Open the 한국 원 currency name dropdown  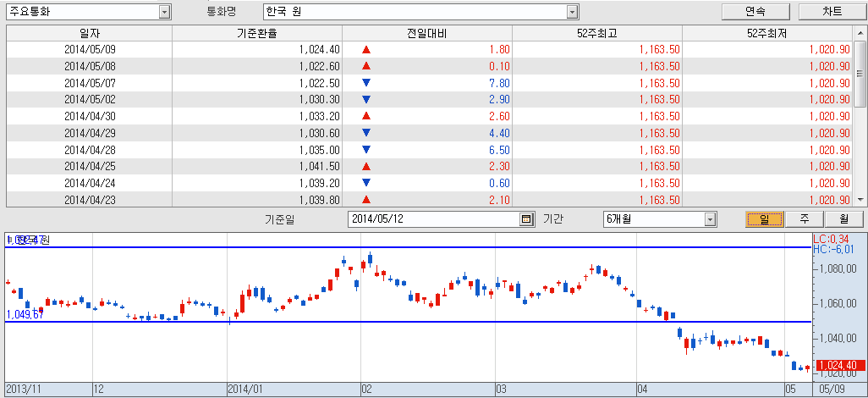click(x=573, y=12)
